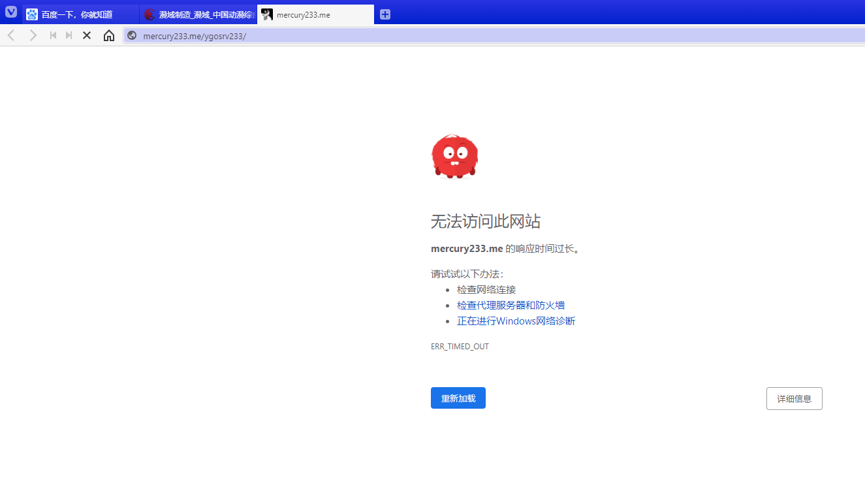Click the fast-forward navigation icon
865x504 pixels.
pyautogui.click(x=69, y=35)
